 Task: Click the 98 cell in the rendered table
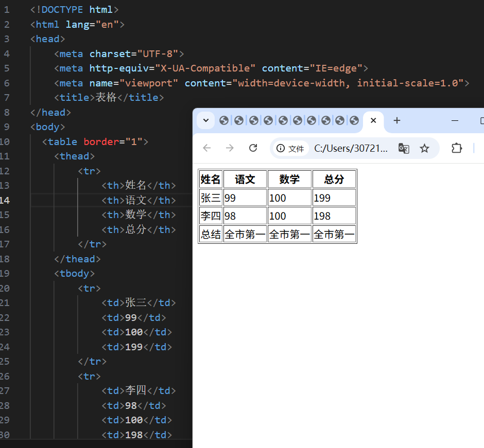[245, 216]
